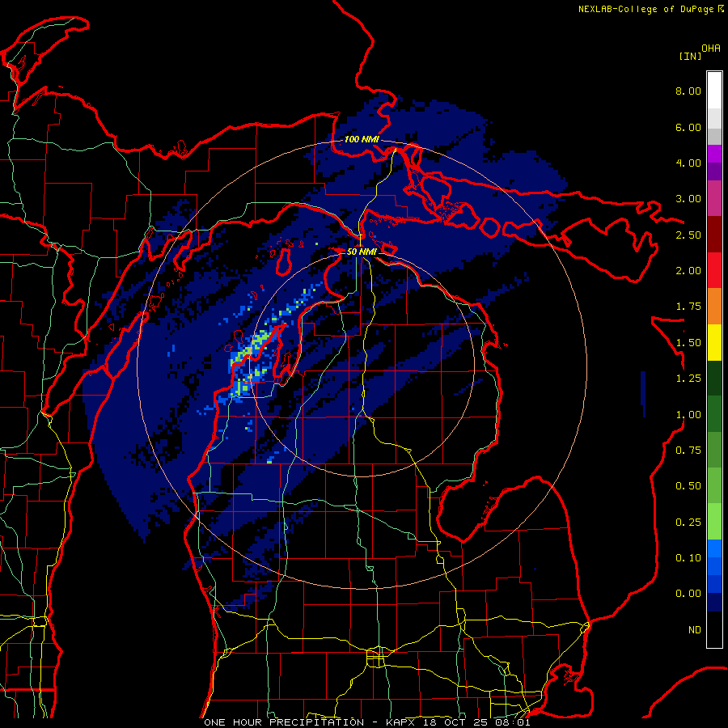The image size is (728, 728).
Task: Select the dark red legend swatch
Action: 714,235
